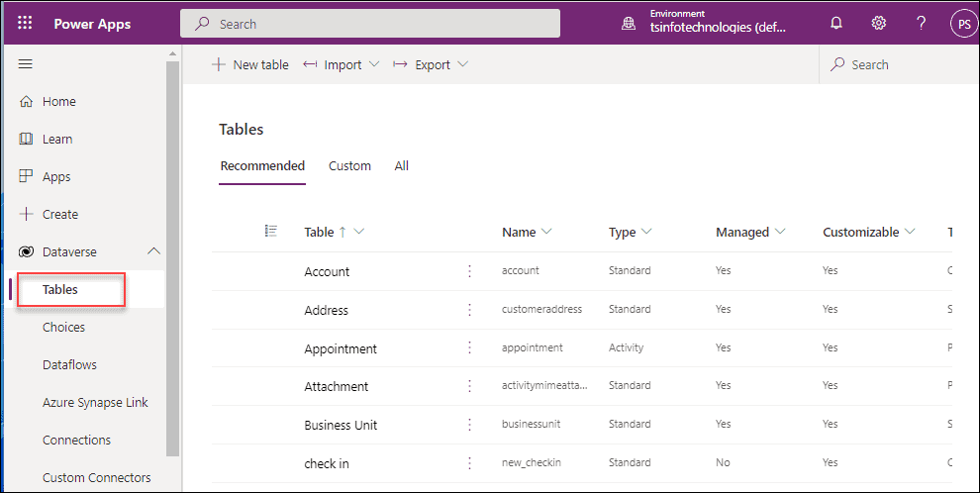Collapse navigation with hamburger icon
Image resolution: width=980 pixels, height=493 pixels.
pyautogui.click(x=26, y=63)
